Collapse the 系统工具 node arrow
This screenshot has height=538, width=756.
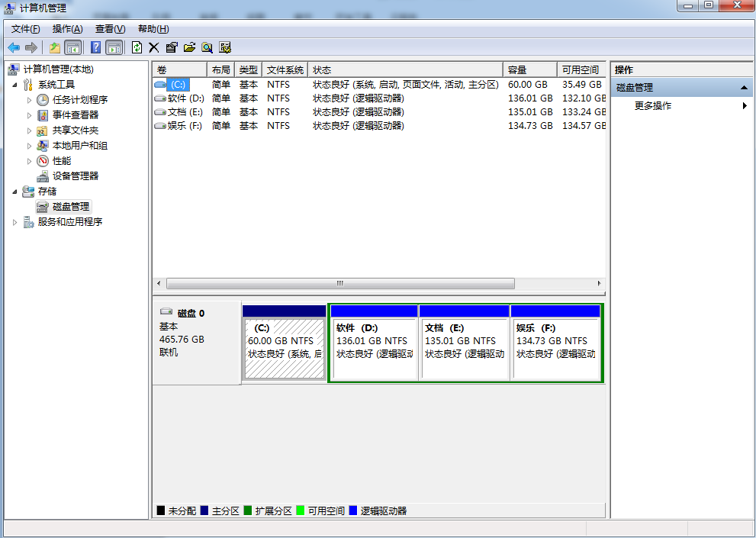click(x=15, y=85)
